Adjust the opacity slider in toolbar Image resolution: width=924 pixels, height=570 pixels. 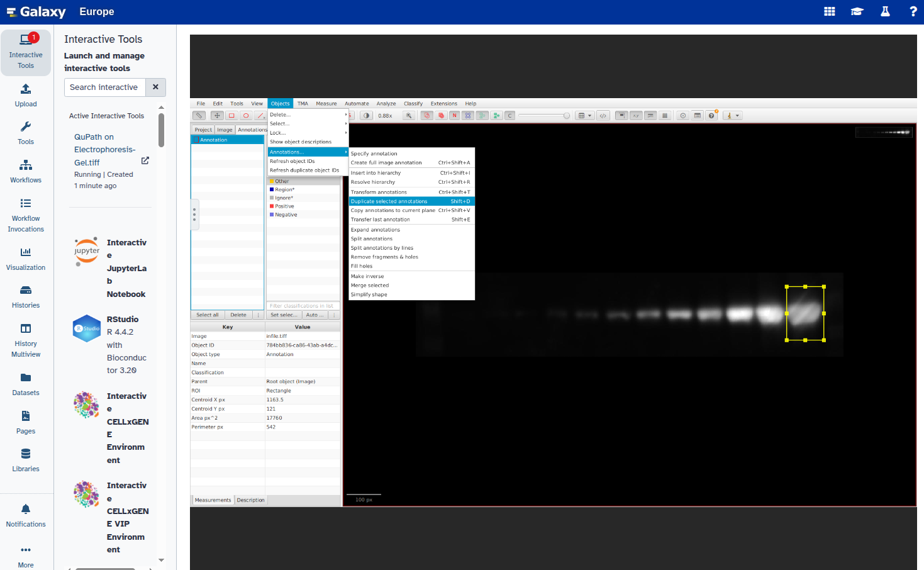tap(544, 116)
